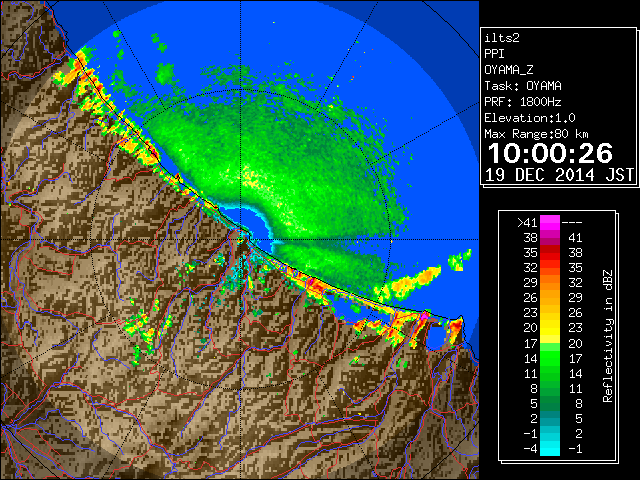Click the '10:00:26' timestamp
The width and height of the screenshot is (640, 480).
pos(550,153)
